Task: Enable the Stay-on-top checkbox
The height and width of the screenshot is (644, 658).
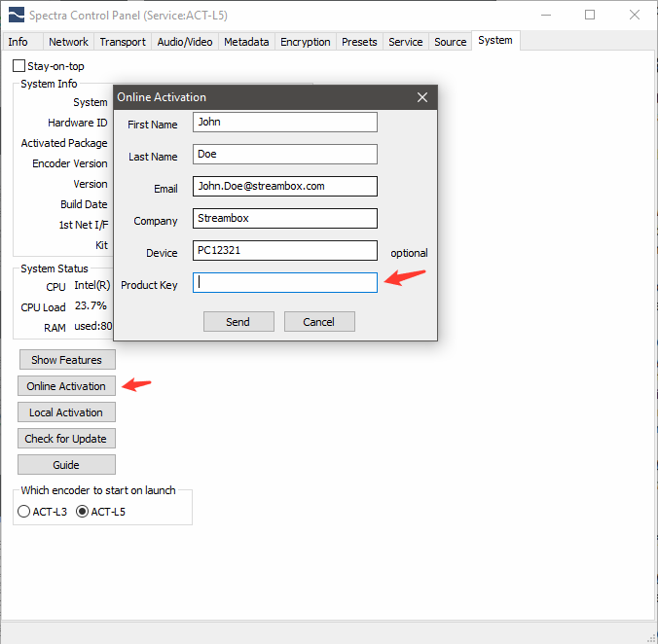Action: pyautogui.click(x=19, y=66)
